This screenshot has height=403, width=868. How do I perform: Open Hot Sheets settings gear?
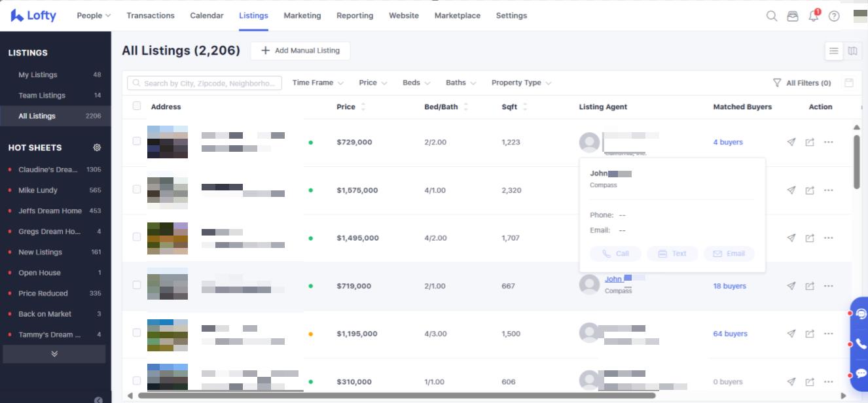click(x=98, y=148)
